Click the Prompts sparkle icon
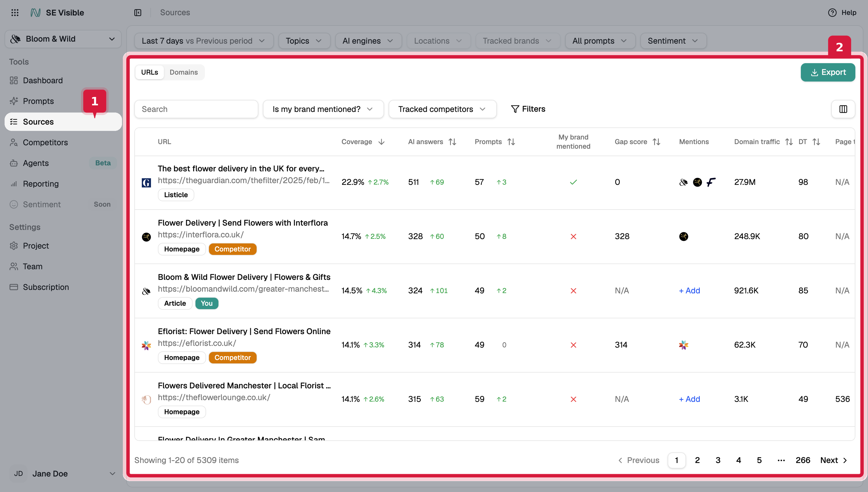Viewport: 868px width, 492px height. point(14,101)
